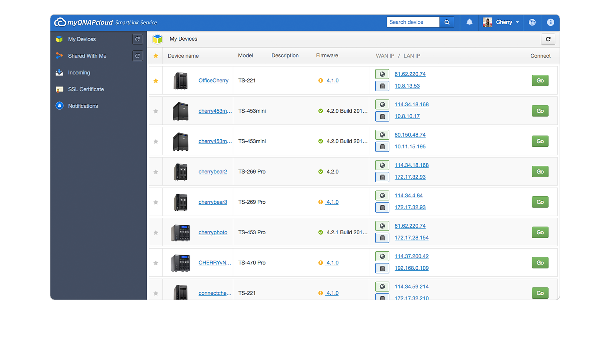Click Go button for CHERRYvN device
The height and width of the screenshot is (364, 610).
[540, 263]
